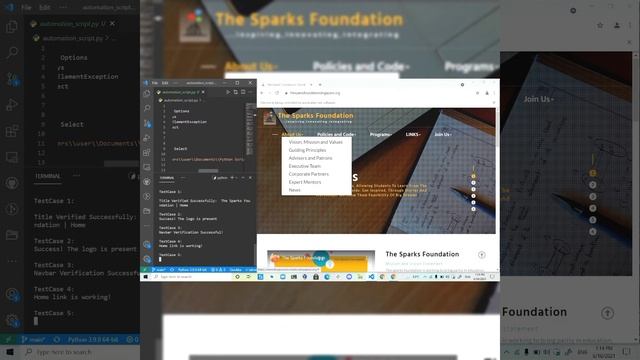640x360 pixels.
Task: Close the VS Code terminal panel
Action: 250,178
